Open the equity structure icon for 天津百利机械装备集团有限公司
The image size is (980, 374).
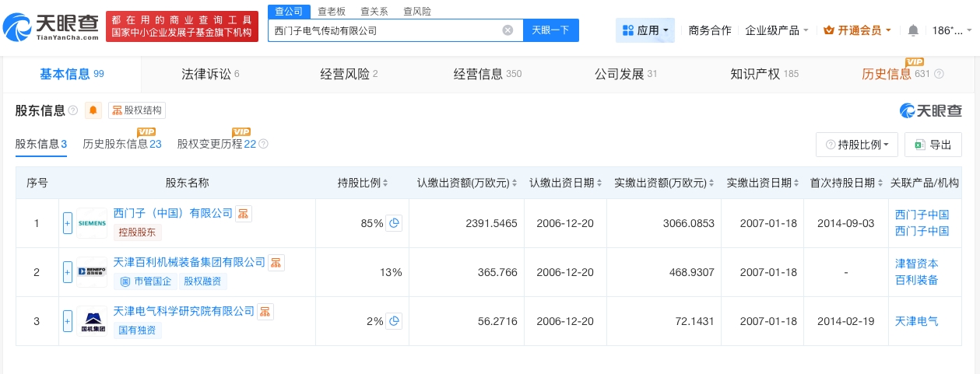click(x=276, y=262)
